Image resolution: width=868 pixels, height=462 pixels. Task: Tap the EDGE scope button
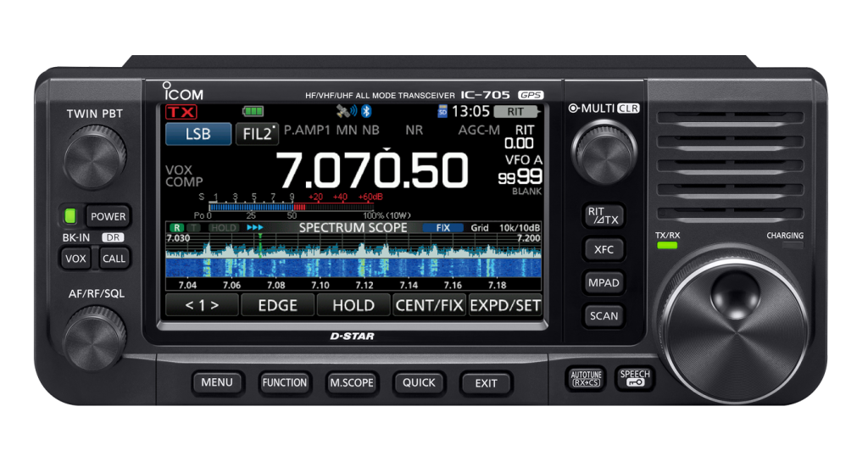(278, 305)
